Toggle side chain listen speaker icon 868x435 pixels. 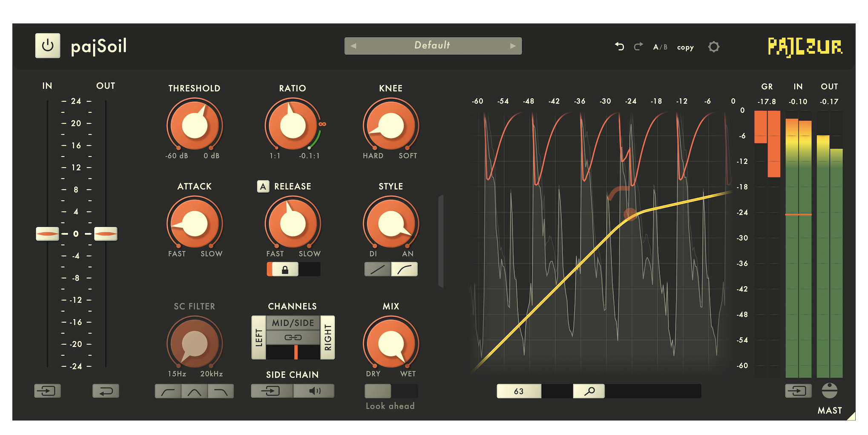[x=314, y=391]
